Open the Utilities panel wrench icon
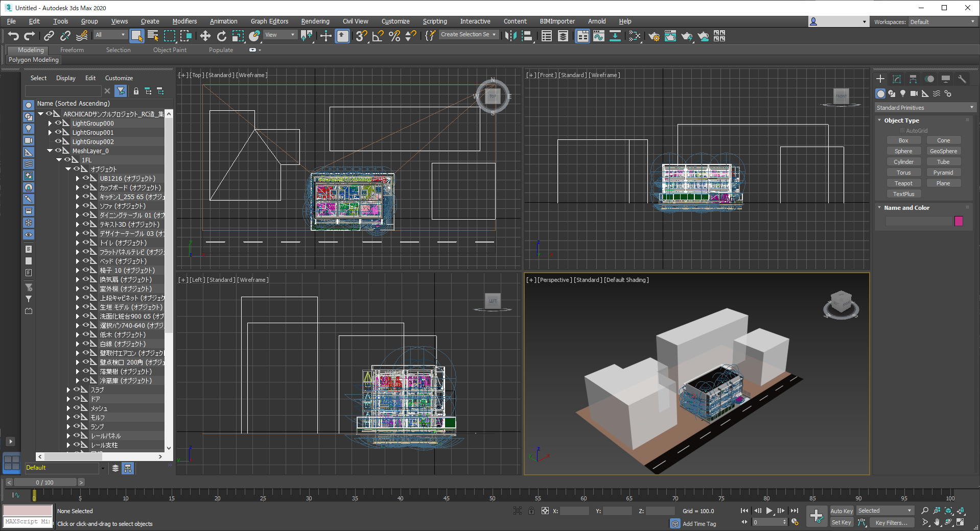The height and width of the screenshot is (531, 980). coord(962,79)
